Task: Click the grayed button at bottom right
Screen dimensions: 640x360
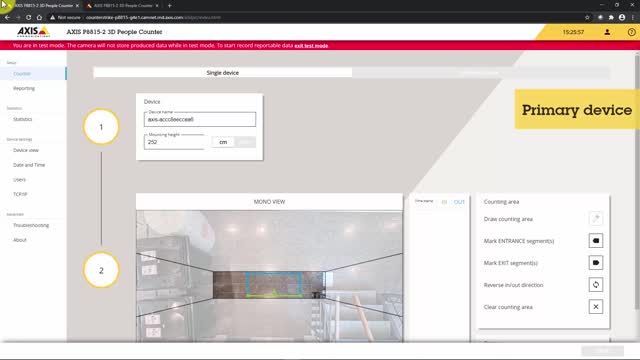Action: click(x=602, y=351)
